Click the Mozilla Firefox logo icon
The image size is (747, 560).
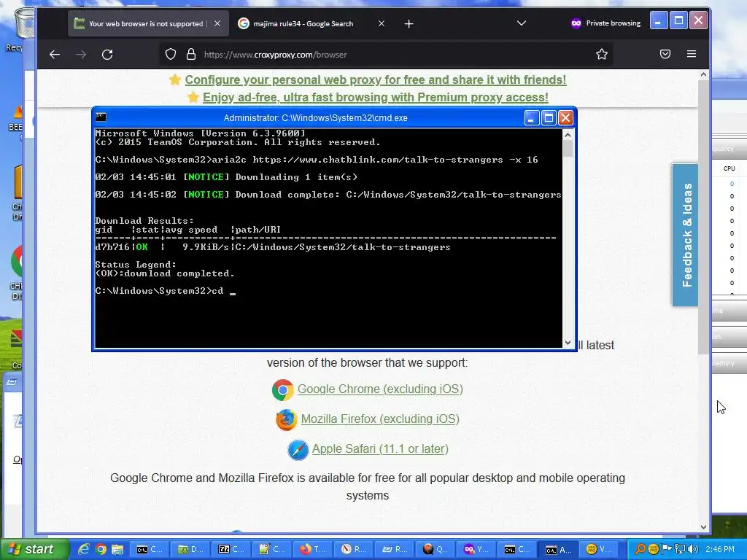tap(286, 420)
